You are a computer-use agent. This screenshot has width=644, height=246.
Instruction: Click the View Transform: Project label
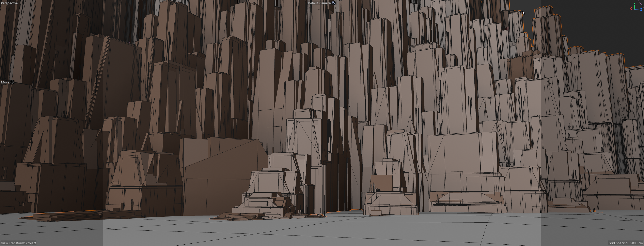18,243
